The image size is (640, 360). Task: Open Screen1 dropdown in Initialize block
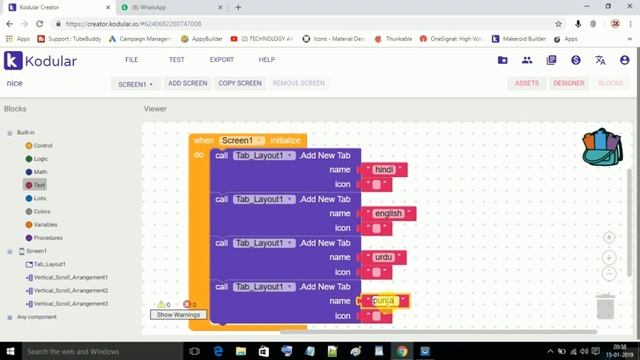pos(242,140)
